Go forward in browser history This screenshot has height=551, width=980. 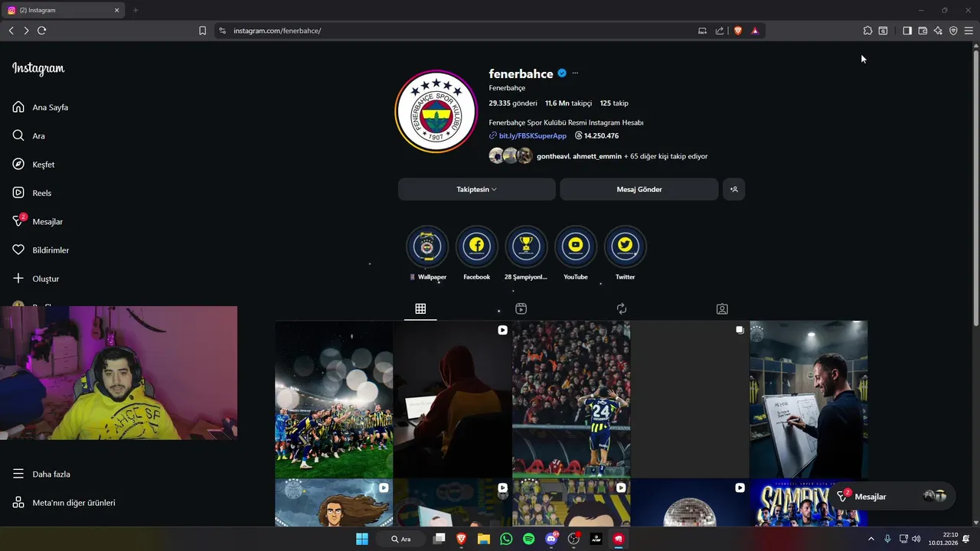tap(26, 31)
